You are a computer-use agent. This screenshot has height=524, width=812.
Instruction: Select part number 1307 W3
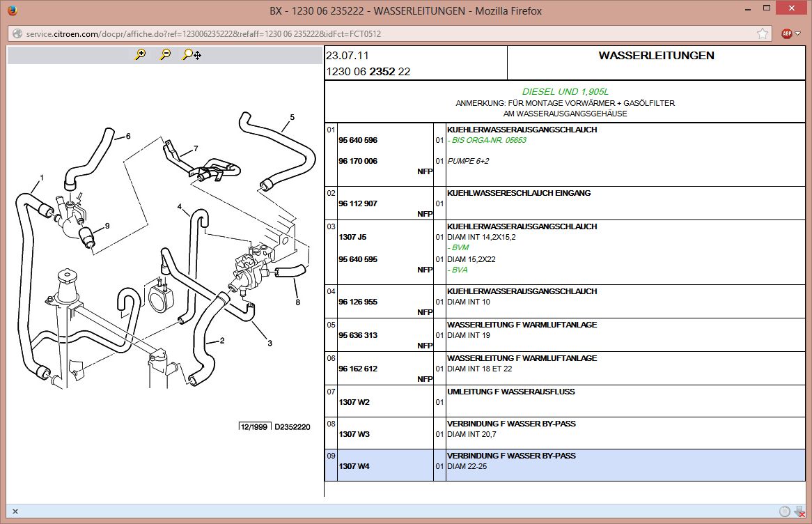354,434
